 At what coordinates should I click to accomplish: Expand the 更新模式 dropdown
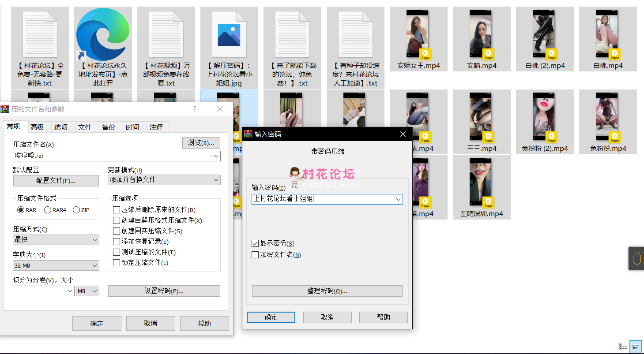coord(164,180)
